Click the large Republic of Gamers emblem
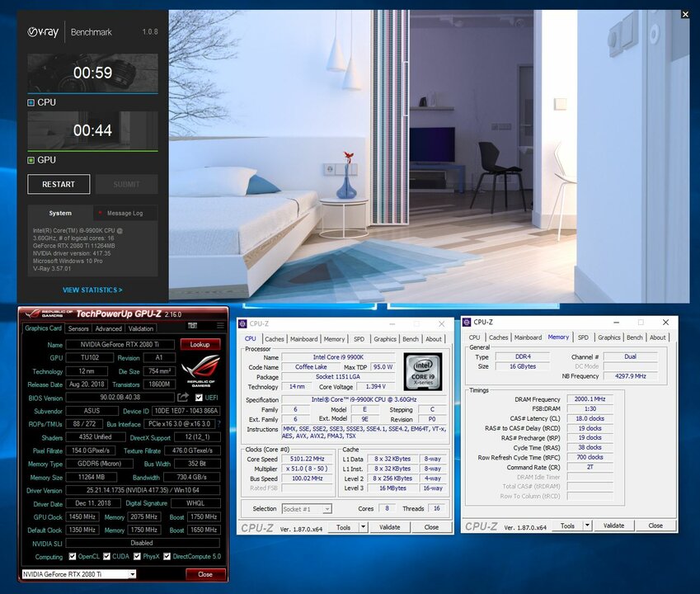 (x=201, y=370)
